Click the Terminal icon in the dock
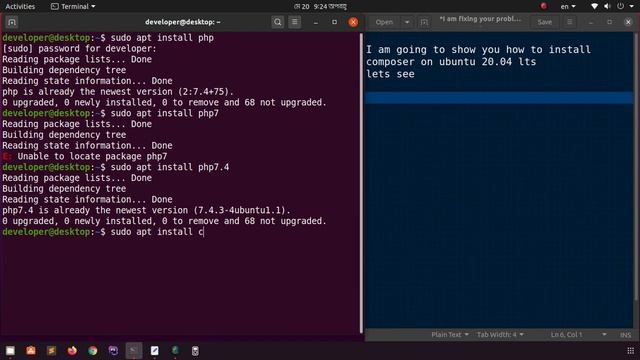This screenshot has height=360, width=640. point(134,351)
